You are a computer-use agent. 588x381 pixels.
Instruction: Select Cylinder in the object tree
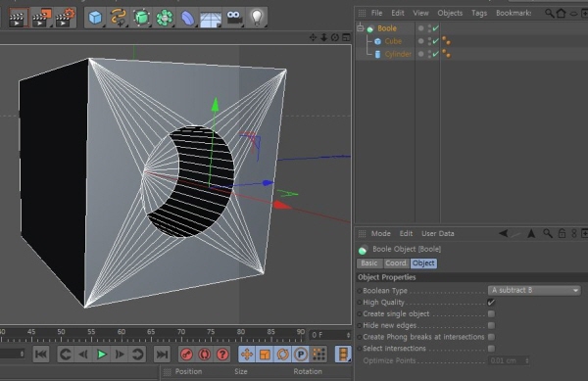click(398, 54)
